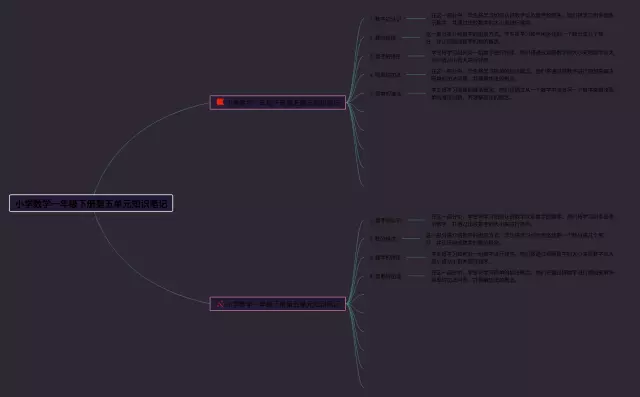This screenshot has width=640, height=397.
Task: Click description text of magenta-icon branch subtopic 2
Action: (x=515, y=239)
